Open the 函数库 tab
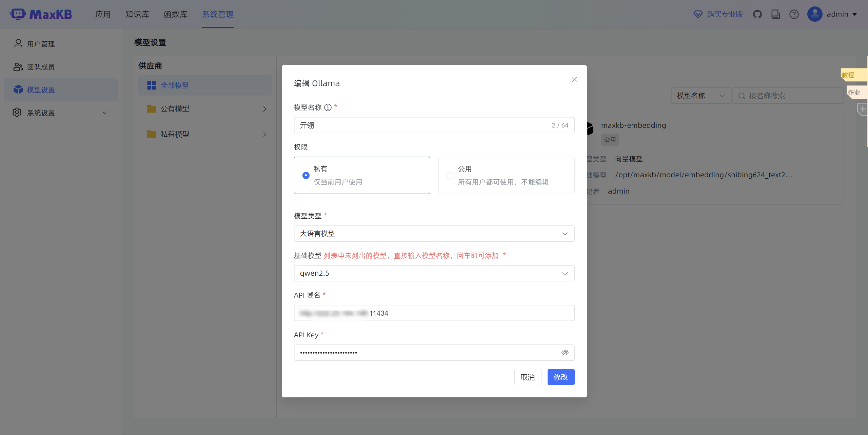868x435 pixels. pos(176,14)
